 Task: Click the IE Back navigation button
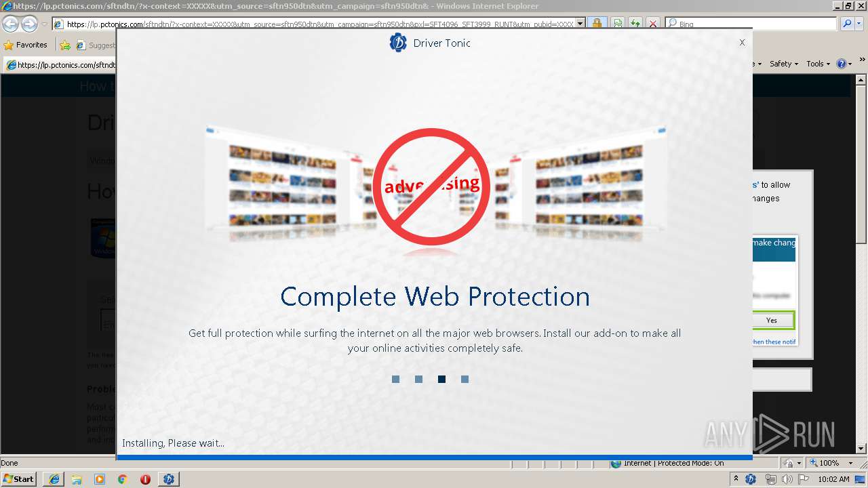(10, 24)
